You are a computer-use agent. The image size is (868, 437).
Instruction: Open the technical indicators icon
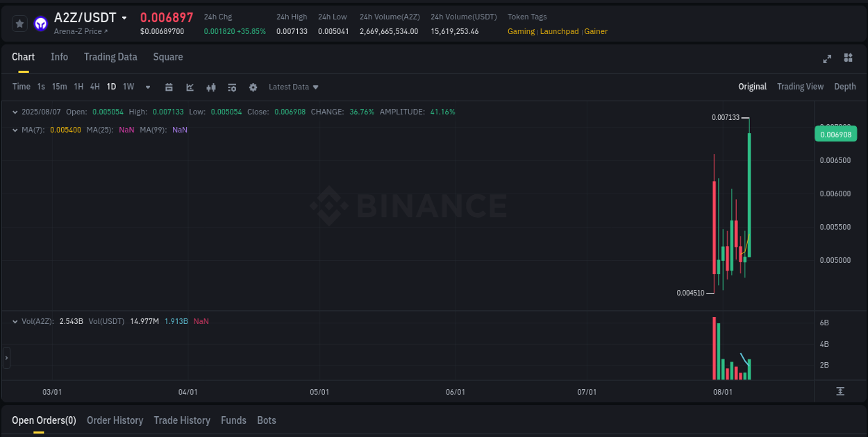pos(231,87)
